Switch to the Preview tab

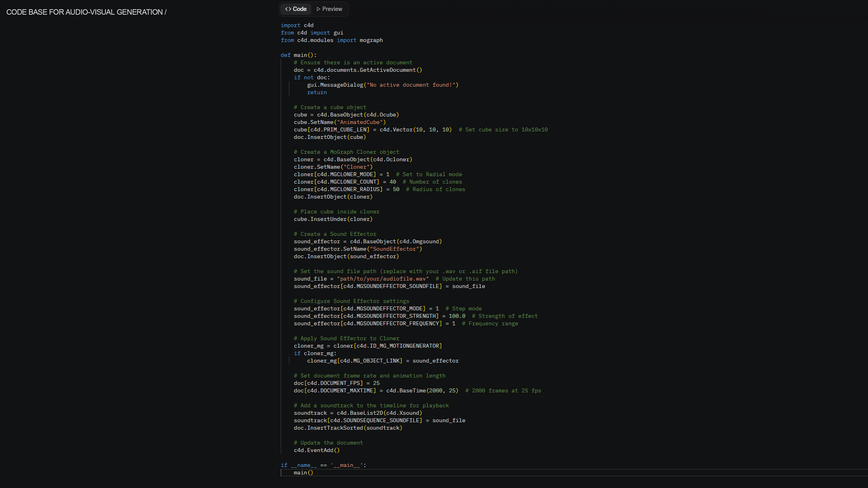[329, 9]
